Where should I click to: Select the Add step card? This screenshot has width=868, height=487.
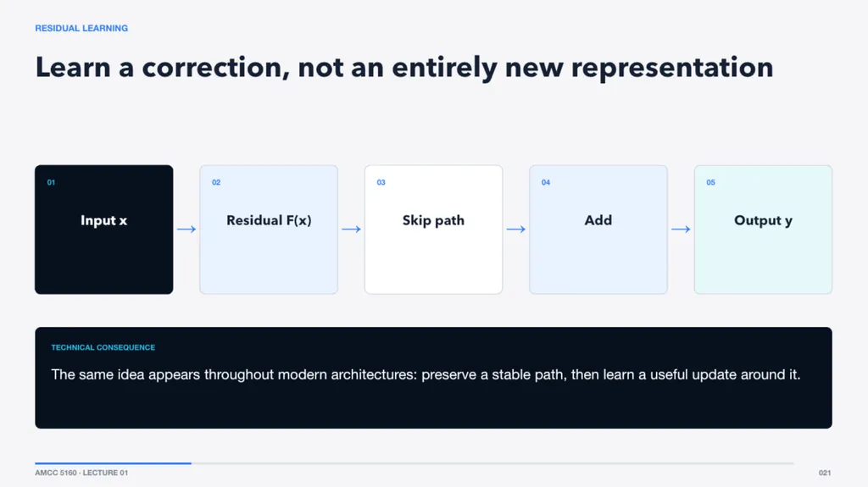(598, 230)
